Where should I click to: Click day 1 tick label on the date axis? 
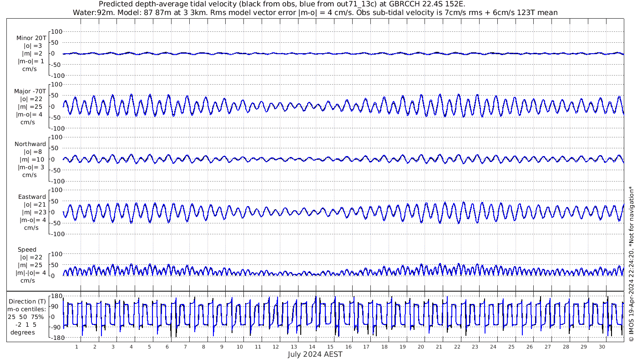76,347
